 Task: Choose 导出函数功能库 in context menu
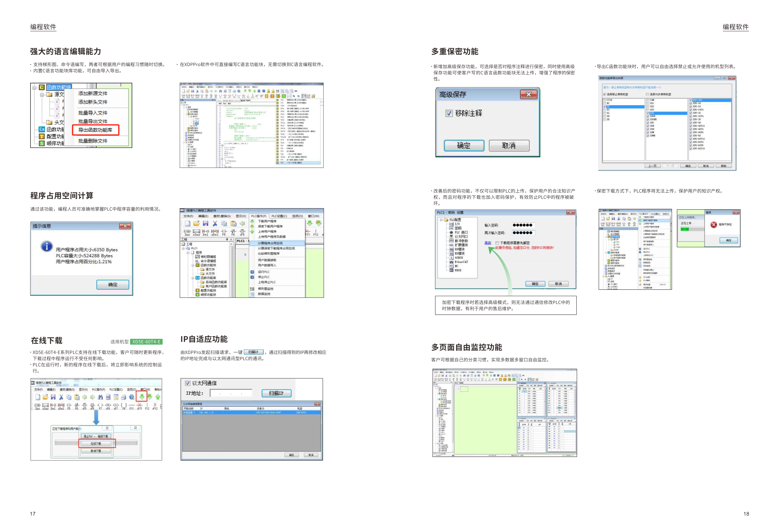pyautogui.click(x=96, y=130)
